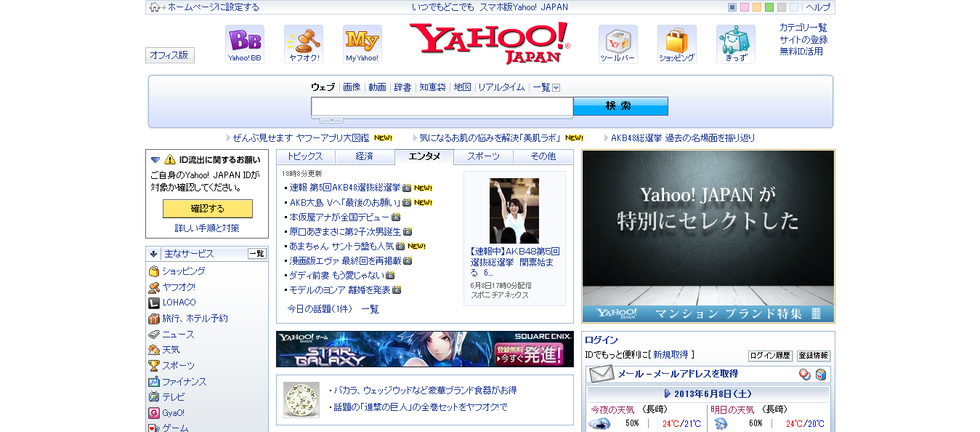Open the My Yahoo! icon
The height and width of the screenshot is (432, 980).
pos(363,44)
